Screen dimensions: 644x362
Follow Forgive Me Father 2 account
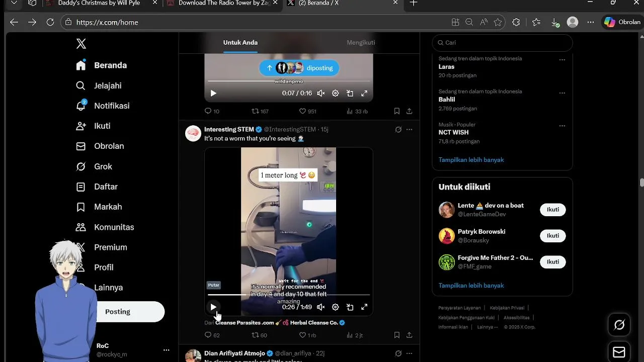tap(553, 262)
